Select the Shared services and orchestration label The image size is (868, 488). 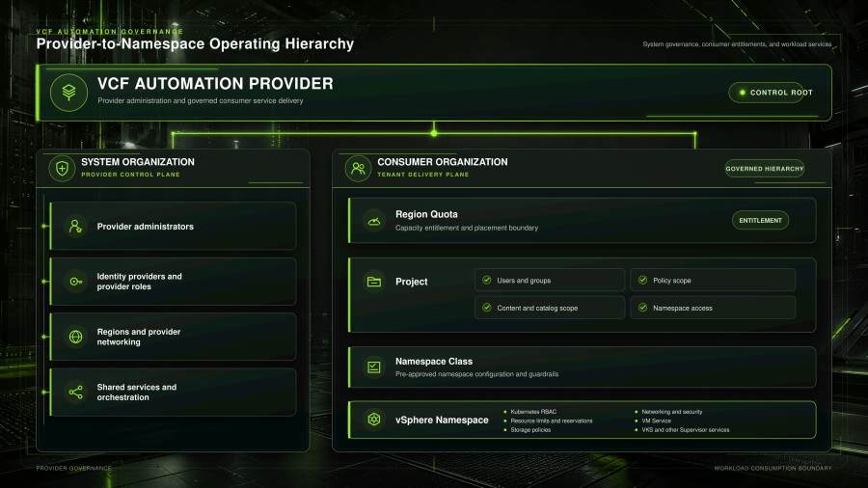[136, 393]
